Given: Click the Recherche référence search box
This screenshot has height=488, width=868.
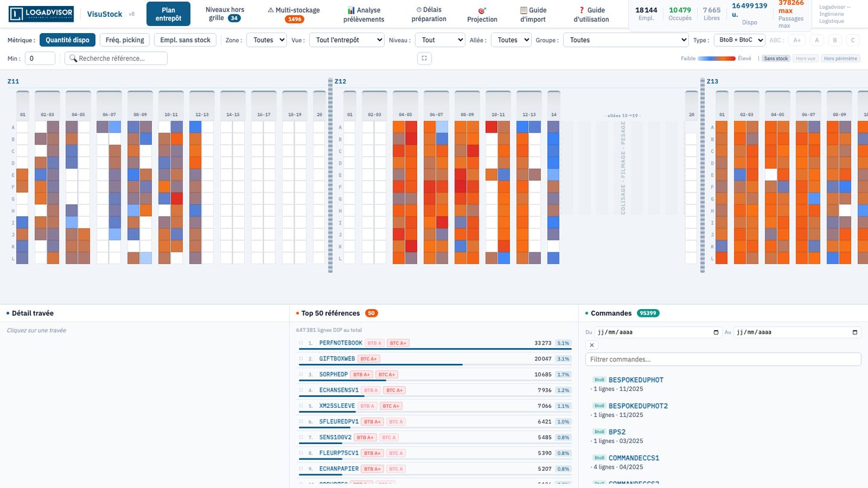Looking at the screenshot, I should click(x=116, y=58).
